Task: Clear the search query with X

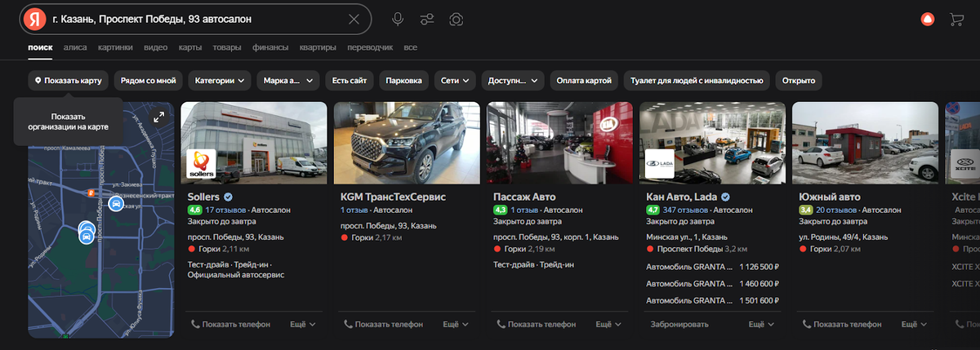Action: coord(354,19)
